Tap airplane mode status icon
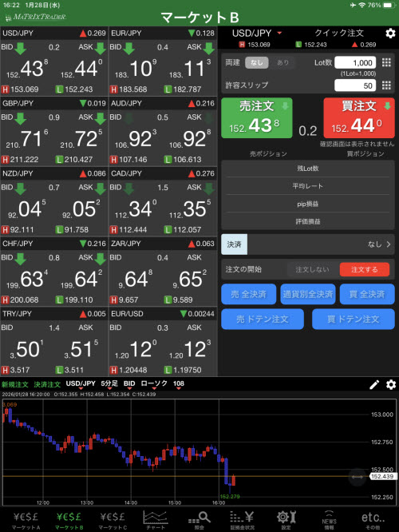This screenshot has height=532, width=399. 353,5
